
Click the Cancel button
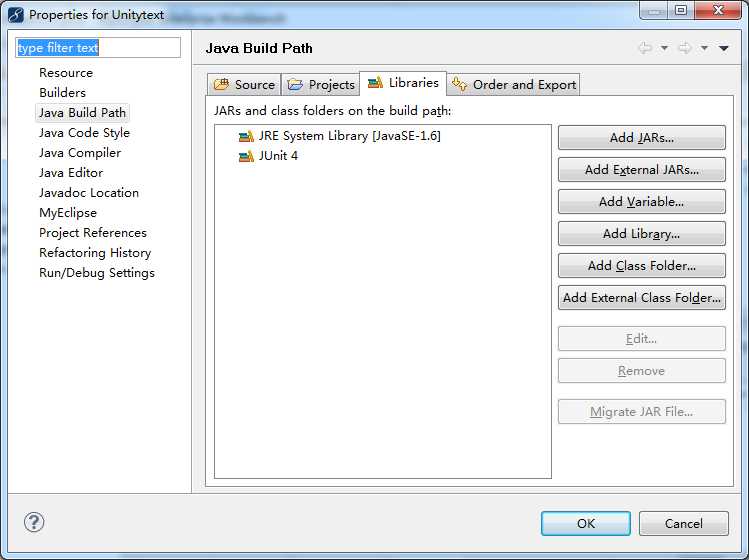pos(684,524)
